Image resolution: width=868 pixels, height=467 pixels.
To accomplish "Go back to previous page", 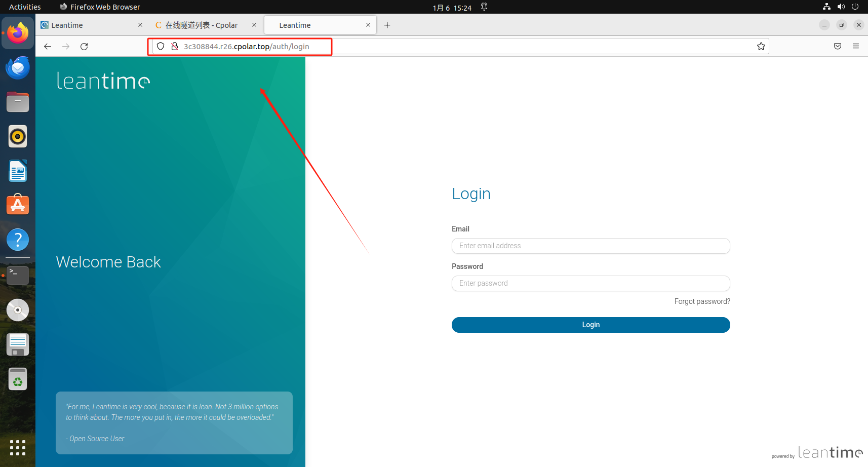I will pos(48,47).
